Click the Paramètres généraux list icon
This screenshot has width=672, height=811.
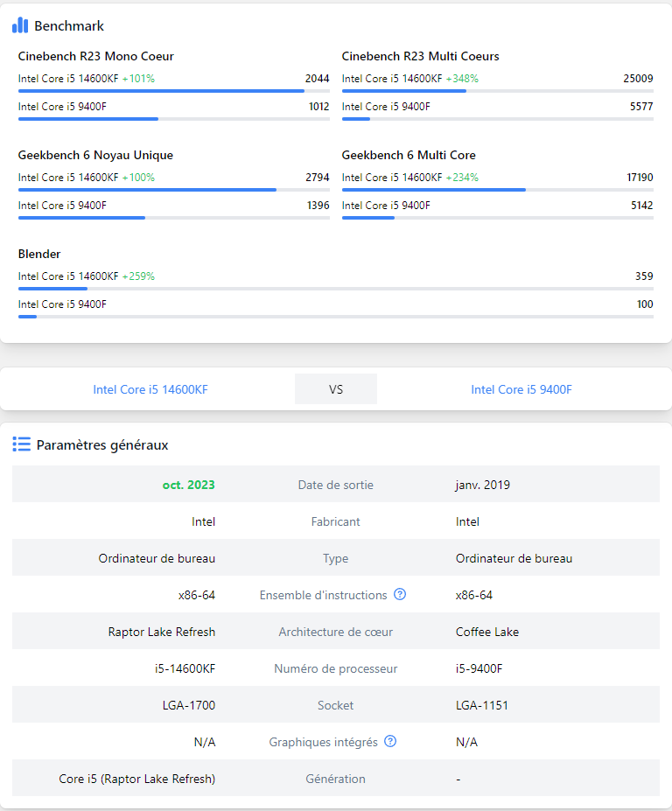click(x=22, y=444)
